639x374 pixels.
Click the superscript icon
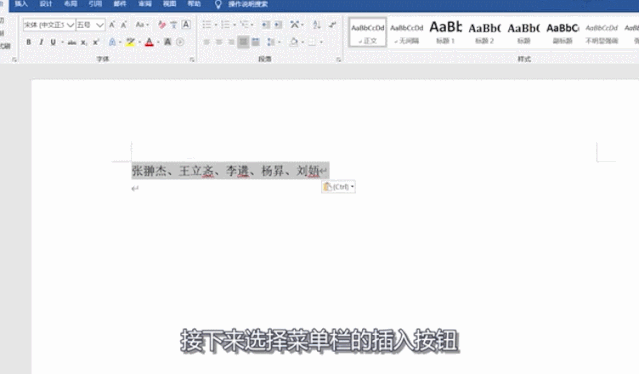[x=96, y=42]
